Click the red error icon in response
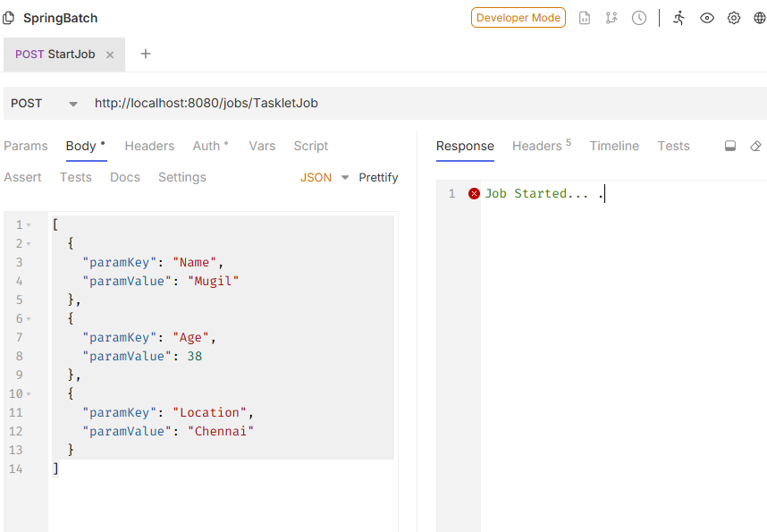The width and height of the screenshot is (767, 532). (474, 194)
